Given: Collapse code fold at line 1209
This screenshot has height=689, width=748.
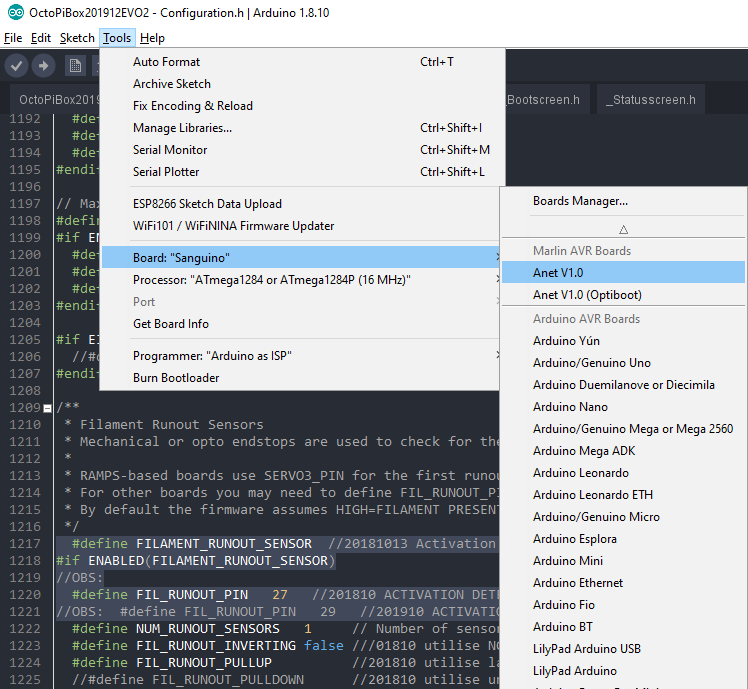Looking at the screenshot, I should [47, 408].
